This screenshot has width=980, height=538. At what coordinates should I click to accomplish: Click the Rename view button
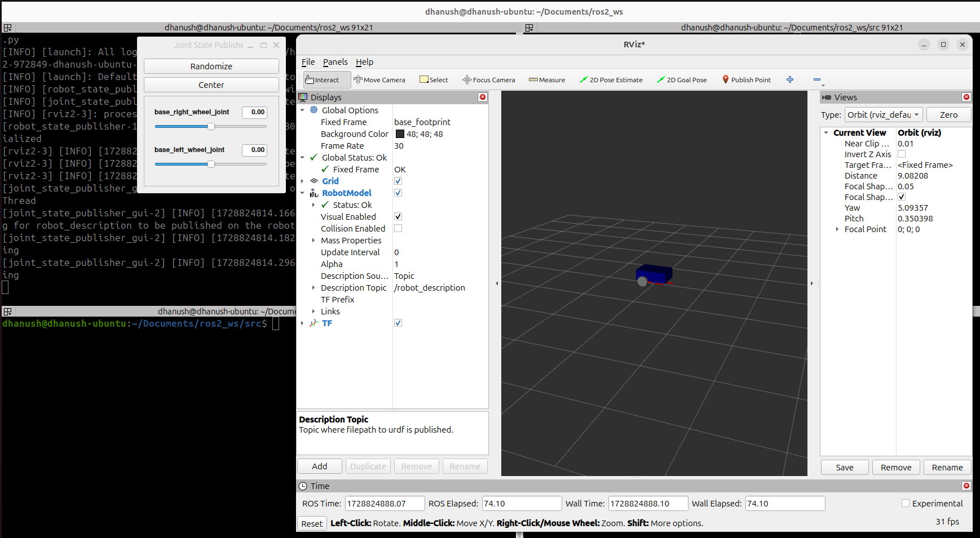point(947,468)
